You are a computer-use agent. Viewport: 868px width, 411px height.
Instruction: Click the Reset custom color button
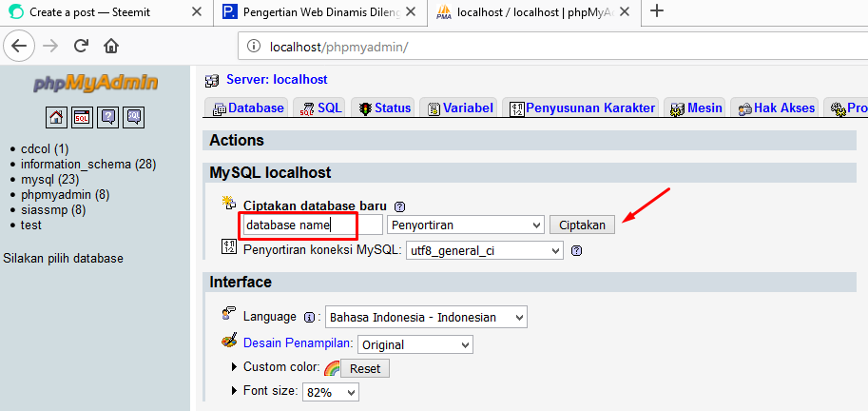coord(365,368)
